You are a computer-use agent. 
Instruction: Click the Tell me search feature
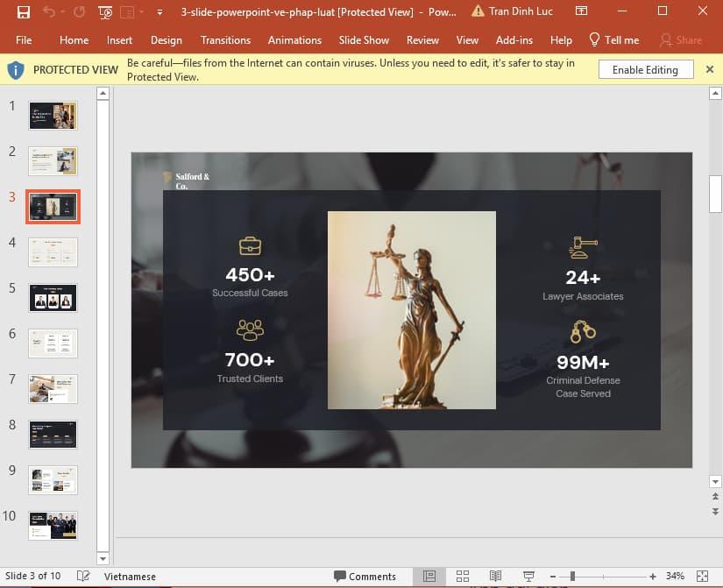[x=613, y=39]
